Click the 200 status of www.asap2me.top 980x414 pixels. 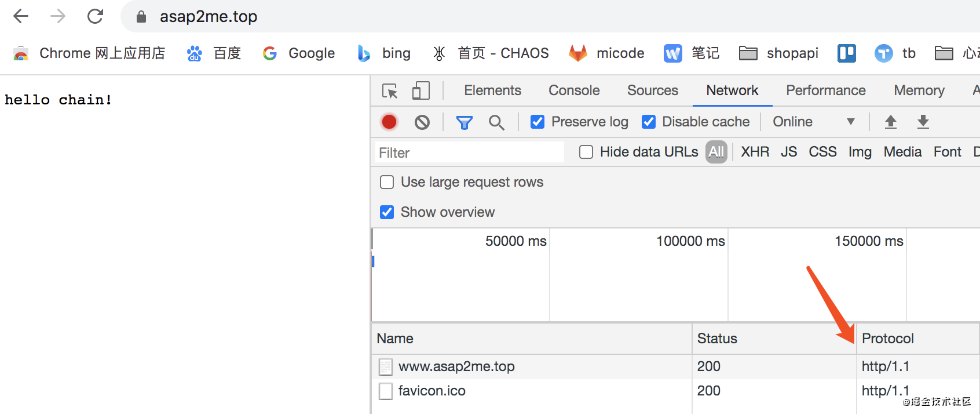[709, 366]
